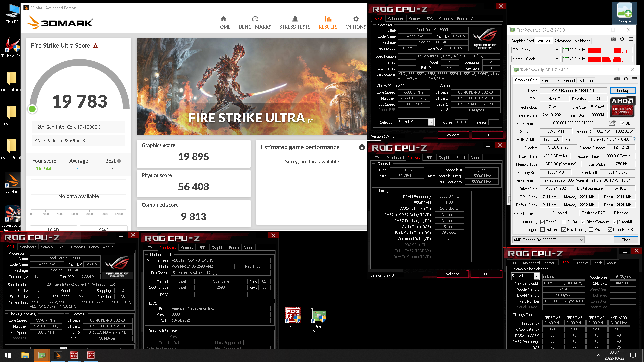Toggle the CUDA checkbox
Screen dimensions: 644x362
[x=564, y=222]
